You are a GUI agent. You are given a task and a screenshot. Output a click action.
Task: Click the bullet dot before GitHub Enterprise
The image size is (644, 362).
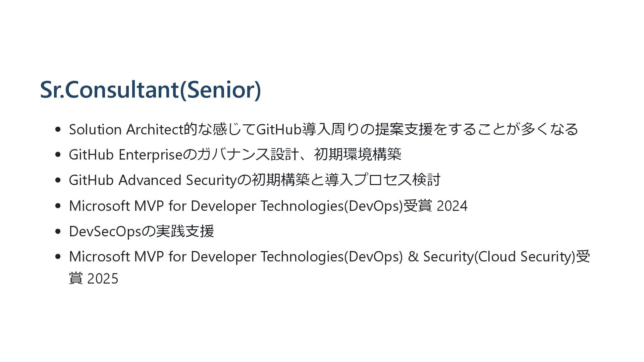pyautogui.click(x=58, y=155)
